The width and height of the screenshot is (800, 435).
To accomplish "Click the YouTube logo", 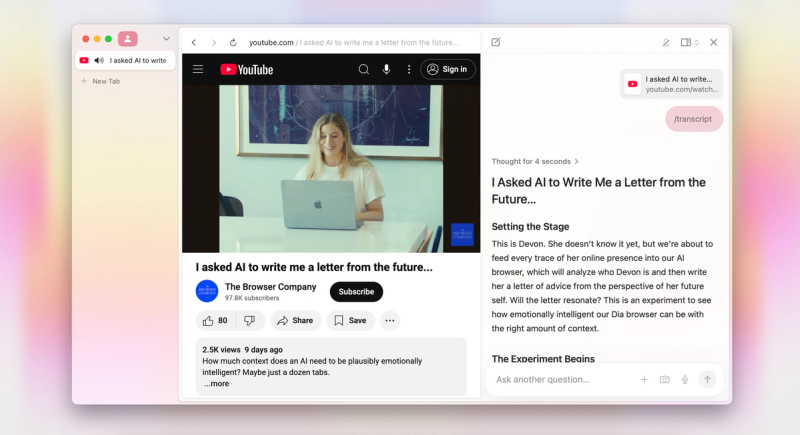I will pos(246,69).
